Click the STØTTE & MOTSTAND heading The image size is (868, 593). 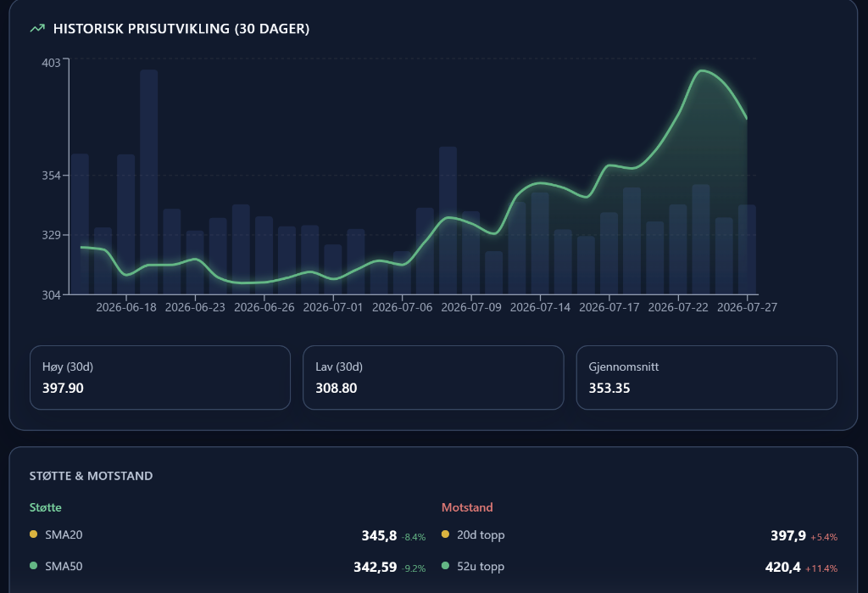tap(91, 476)
